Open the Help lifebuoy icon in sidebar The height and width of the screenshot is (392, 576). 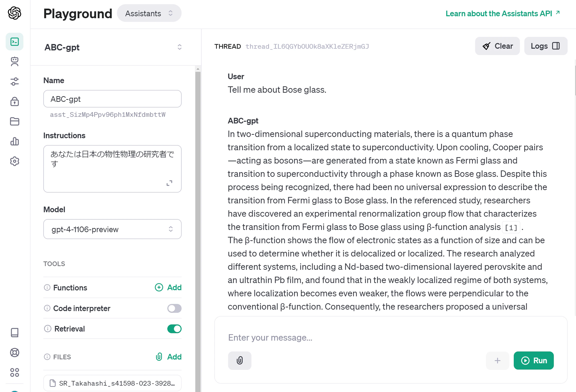pos(15,352)
